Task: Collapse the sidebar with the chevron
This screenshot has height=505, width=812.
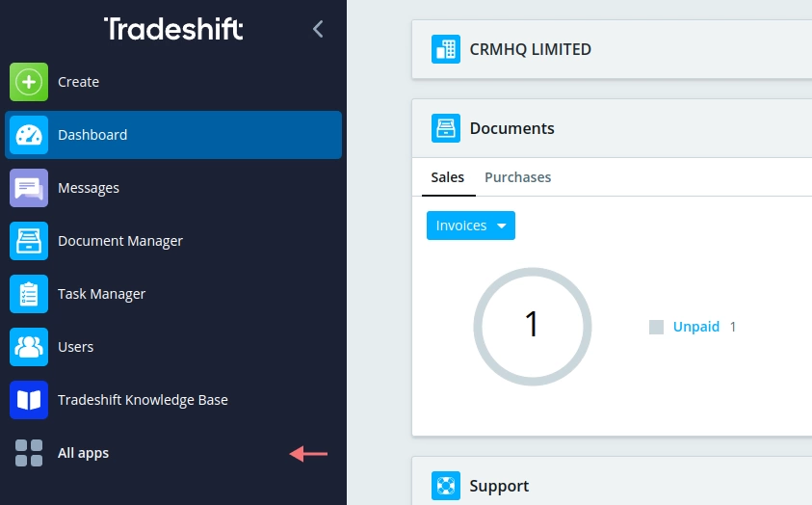Action: coord(318,29)
